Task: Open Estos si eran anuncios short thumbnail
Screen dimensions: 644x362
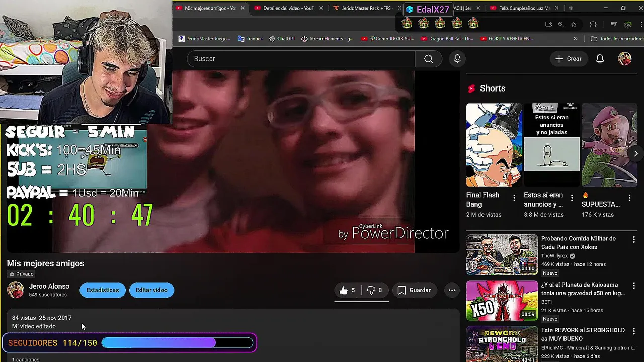Action: (552, 145)
